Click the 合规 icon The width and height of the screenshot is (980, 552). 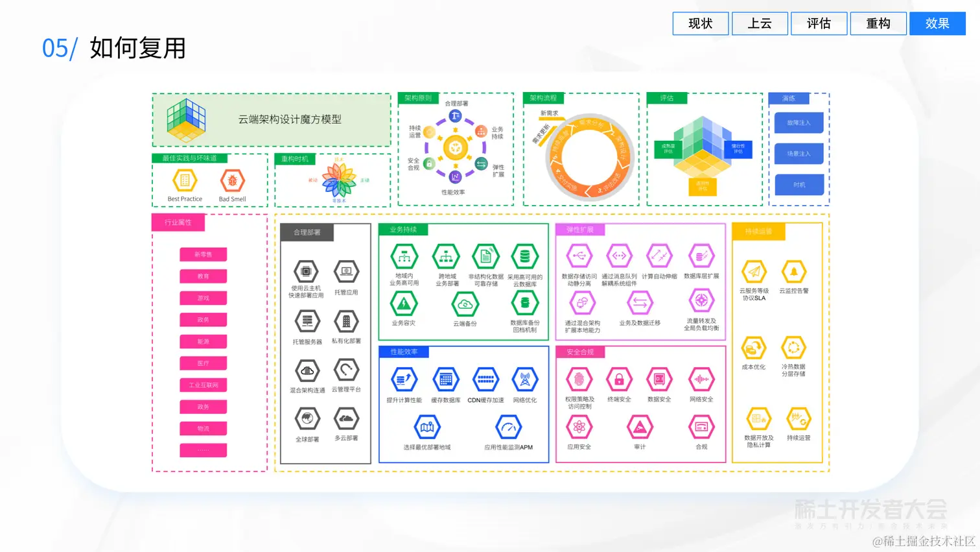[701, 427]
